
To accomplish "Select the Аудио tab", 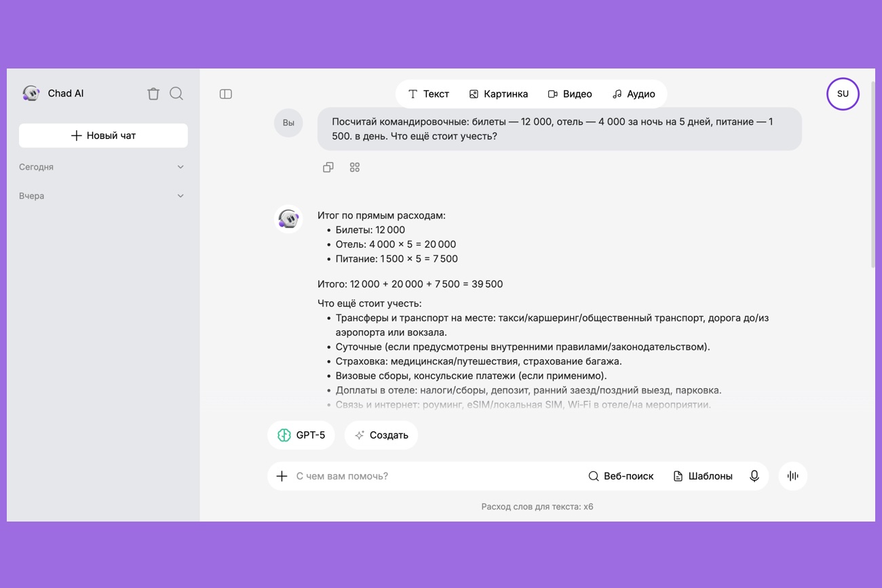I will tap(634, 94).
